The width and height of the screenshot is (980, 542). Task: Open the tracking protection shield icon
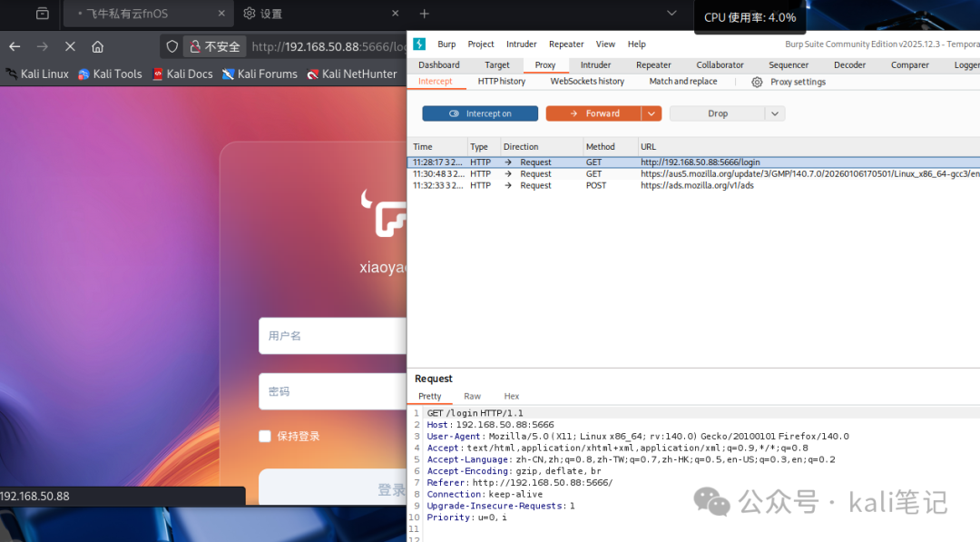171,45
